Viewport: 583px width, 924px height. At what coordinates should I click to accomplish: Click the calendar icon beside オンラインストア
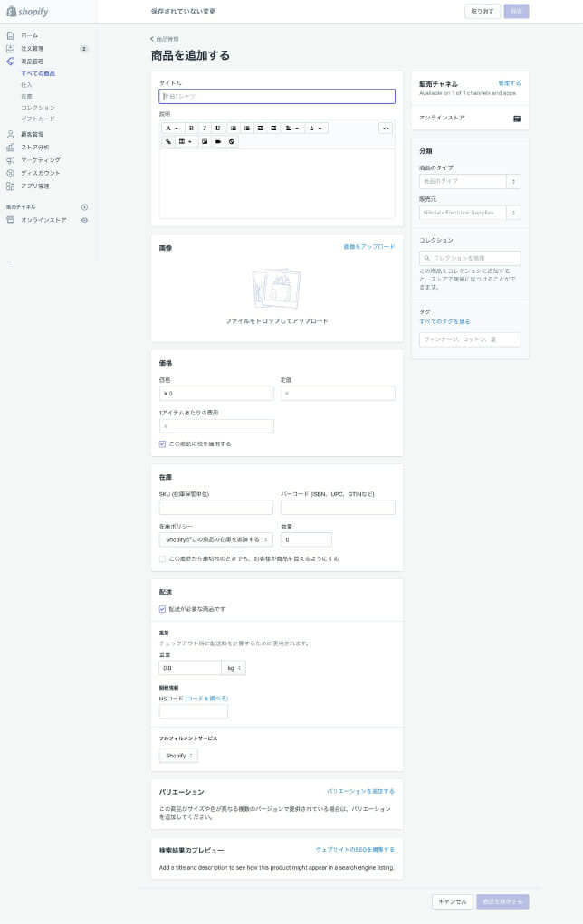[517, 119]
